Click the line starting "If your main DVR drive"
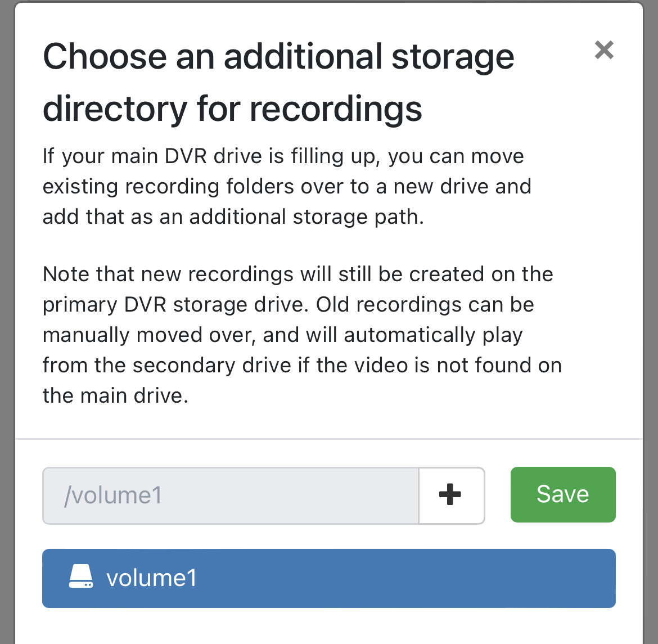 coord(283,156)
